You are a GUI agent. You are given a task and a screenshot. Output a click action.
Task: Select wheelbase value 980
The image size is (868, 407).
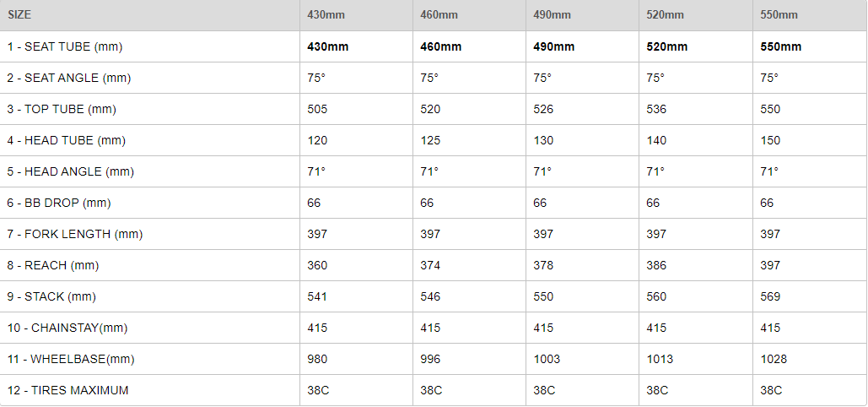[318, 359]
